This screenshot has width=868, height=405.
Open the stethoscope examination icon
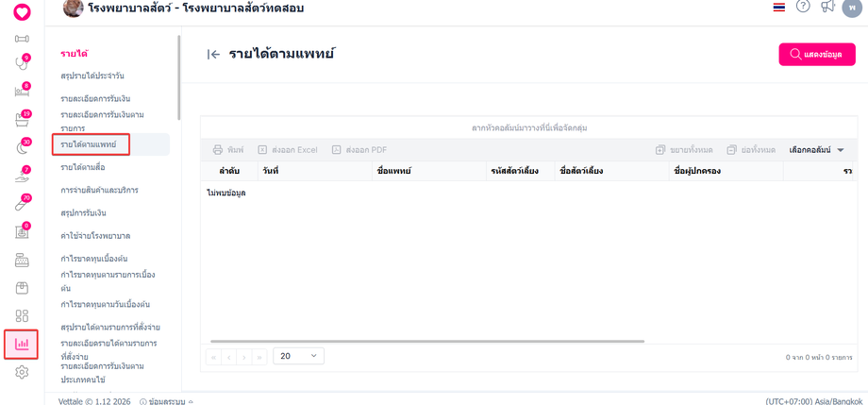pyautogui.click(x=22, y=62)
